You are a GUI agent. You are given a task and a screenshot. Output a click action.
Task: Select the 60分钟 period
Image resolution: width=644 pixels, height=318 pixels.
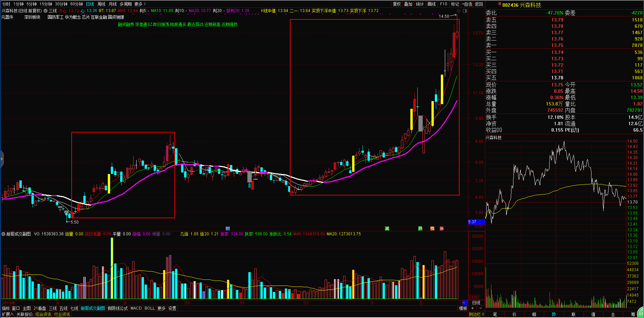[x=77, y=4]
